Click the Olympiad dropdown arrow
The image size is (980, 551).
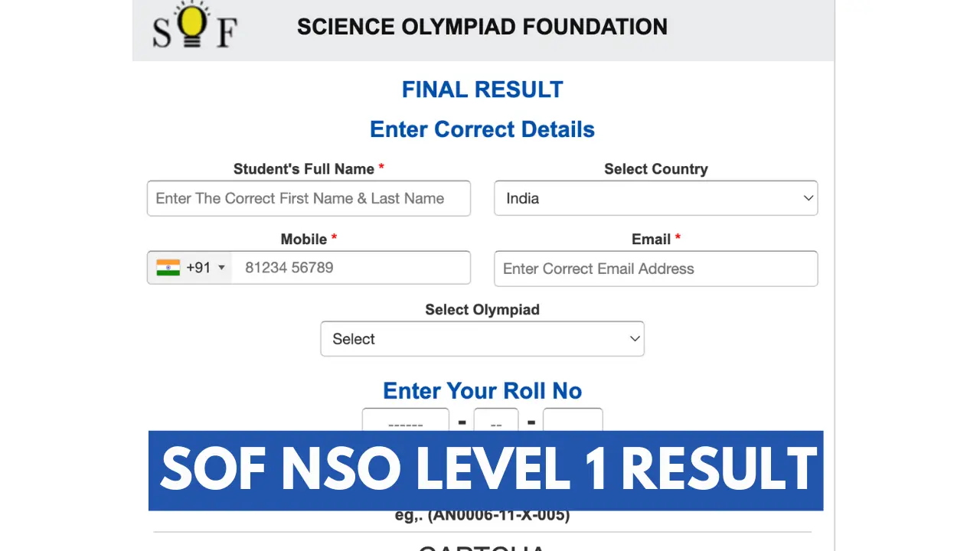tap(635, 339)
